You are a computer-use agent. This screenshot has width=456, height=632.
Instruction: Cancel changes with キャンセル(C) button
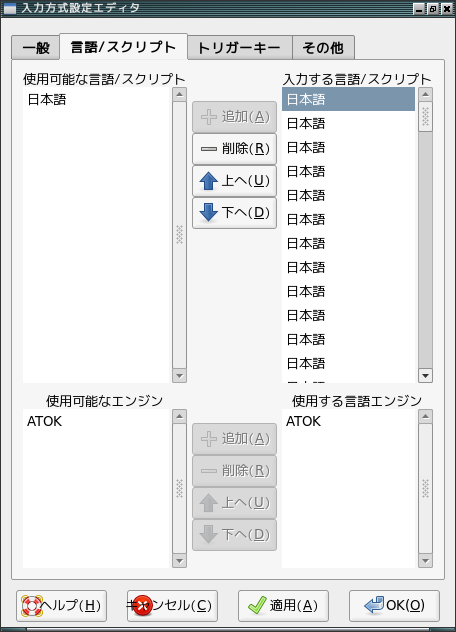pos(173,606)
